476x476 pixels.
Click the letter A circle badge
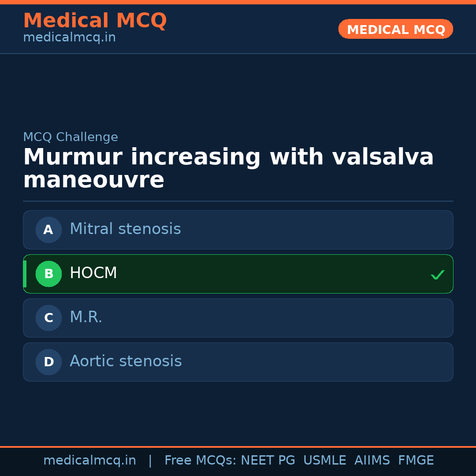click(x=48, y=230)
